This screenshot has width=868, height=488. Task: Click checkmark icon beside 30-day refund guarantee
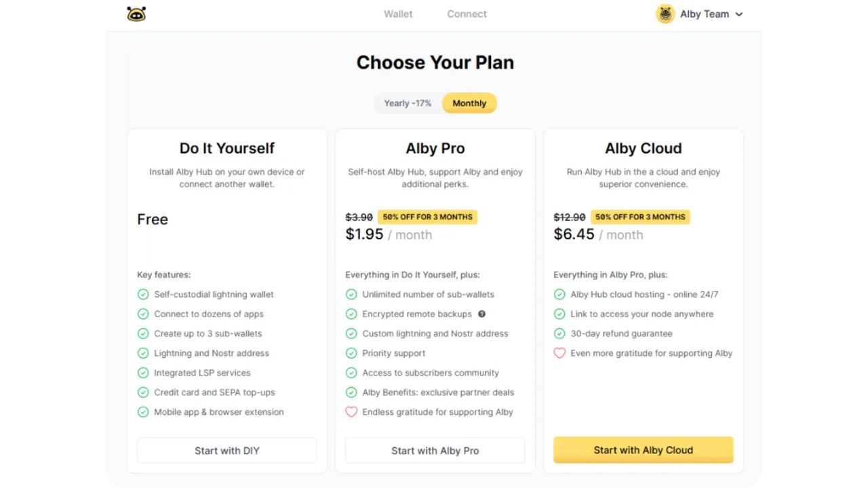(x=559, y=333)
